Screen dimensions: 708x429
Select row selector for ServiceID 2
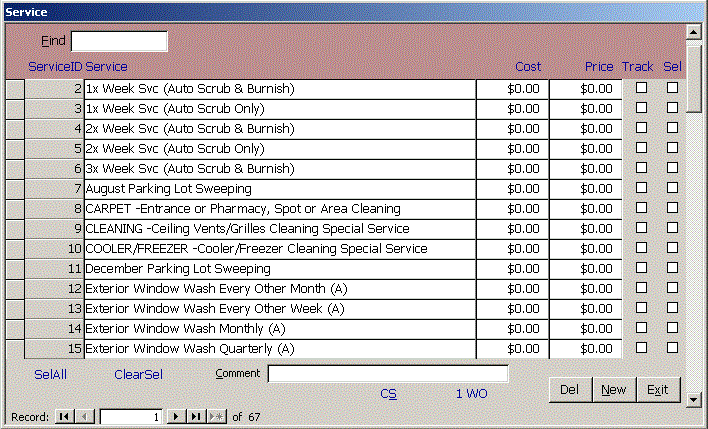click(14, 89)
